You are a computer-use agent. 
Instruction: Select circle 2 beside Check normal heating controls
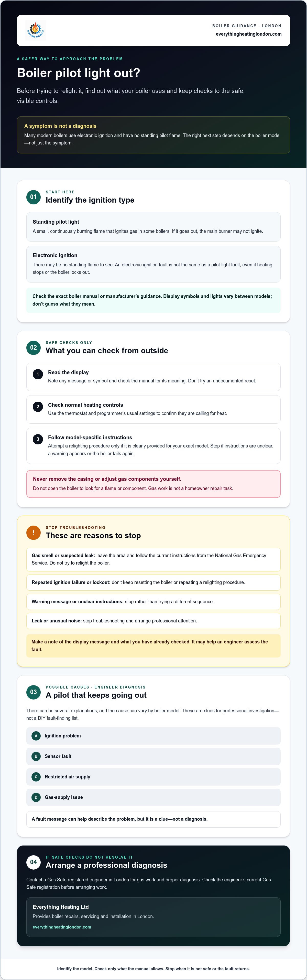(x=38, y=407)
